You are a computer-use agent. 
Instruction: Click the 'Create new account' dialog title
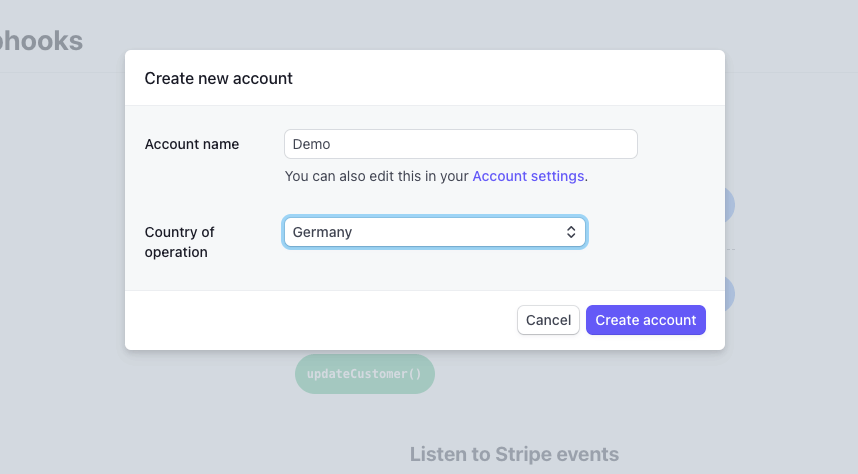pyautogui.click(x=218, y=78)
